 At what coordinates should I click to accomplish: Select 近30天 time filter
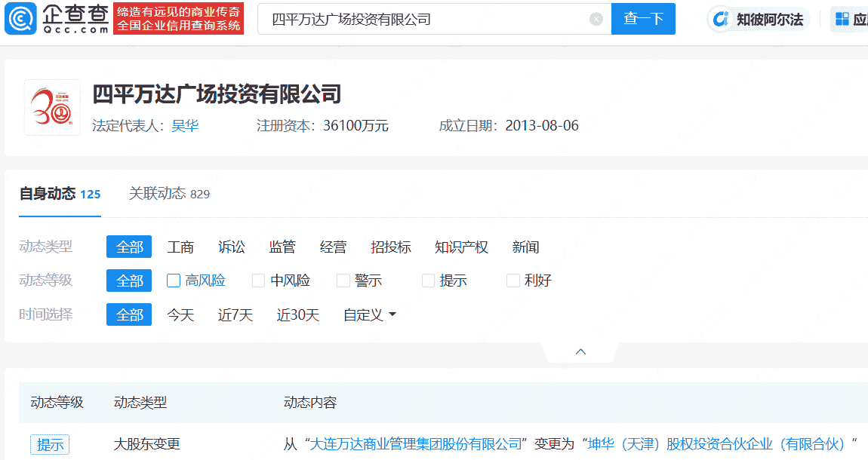[x=298, y=314]
